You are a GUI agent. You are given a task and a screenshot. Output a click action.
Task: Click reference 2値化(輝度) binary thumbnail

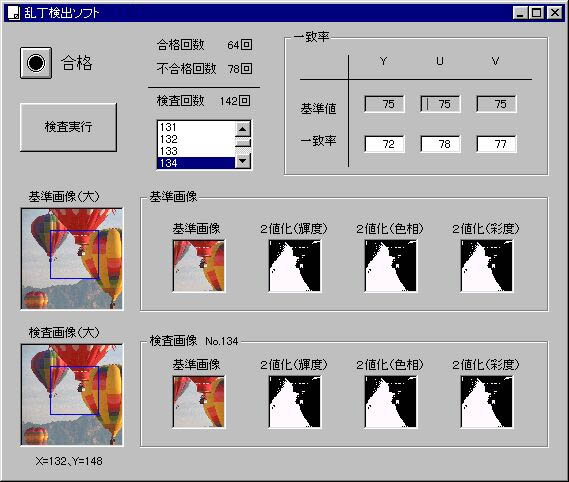coord(295,266)
